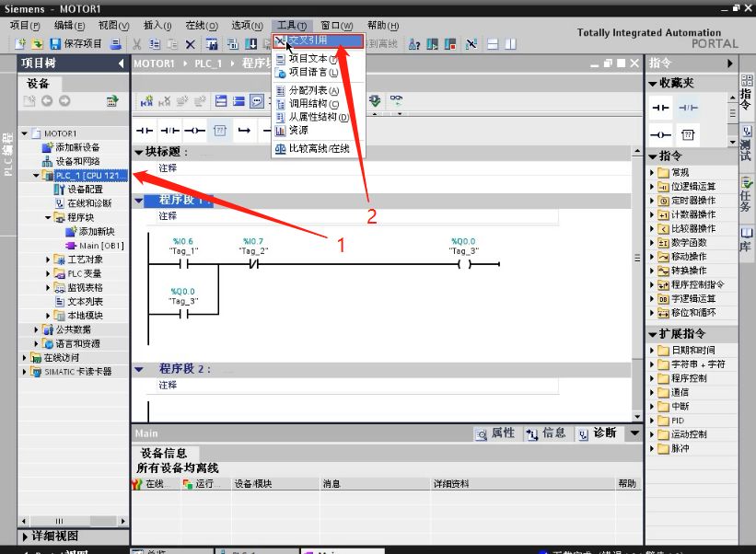Click cross-references icon in main toolbar
The height and width of the screenshot is (554, 756).
[471, 44]
